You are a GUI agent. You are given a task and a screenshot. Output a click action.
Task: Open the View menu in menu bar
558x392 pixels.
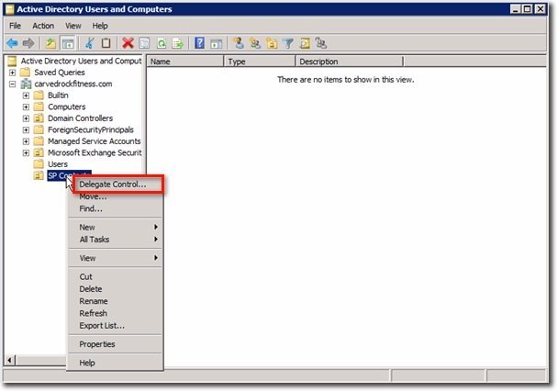[73, 26]
